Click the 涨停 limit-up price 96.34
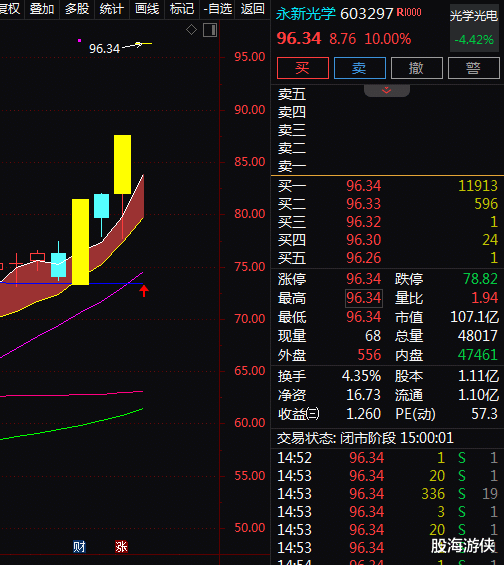This screenshot has height=565, width=504. [363, 279]
